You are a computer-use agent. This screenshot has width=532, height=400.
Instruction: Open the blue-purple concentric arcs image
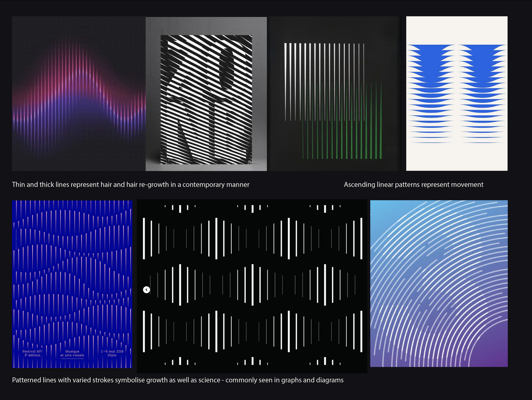tap(439, 283)
